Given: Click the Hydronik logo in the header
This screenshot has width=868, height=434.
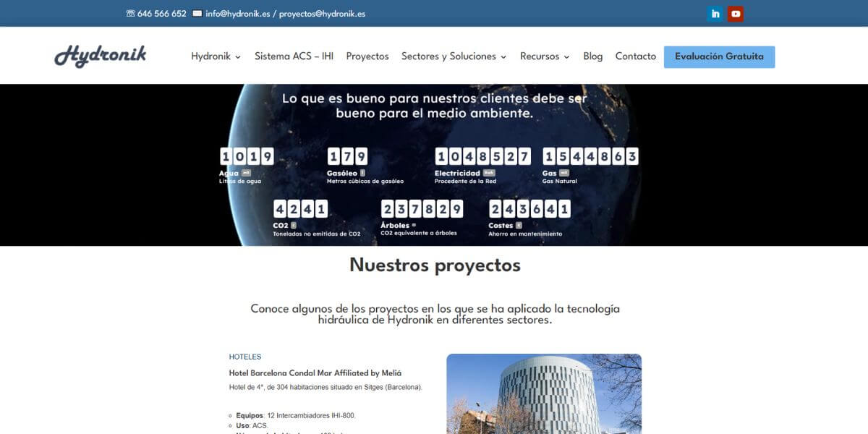Looking at the screenshot, I should 101,55.
